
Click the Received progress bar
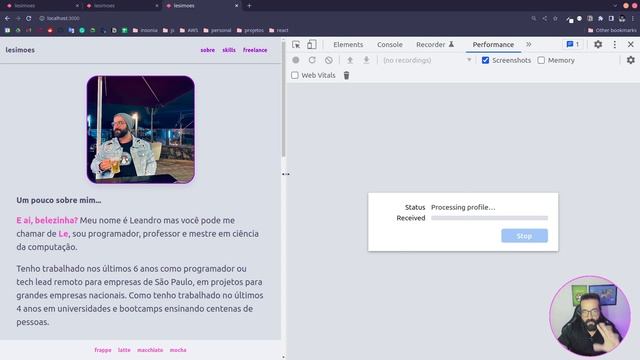[489, 218]
